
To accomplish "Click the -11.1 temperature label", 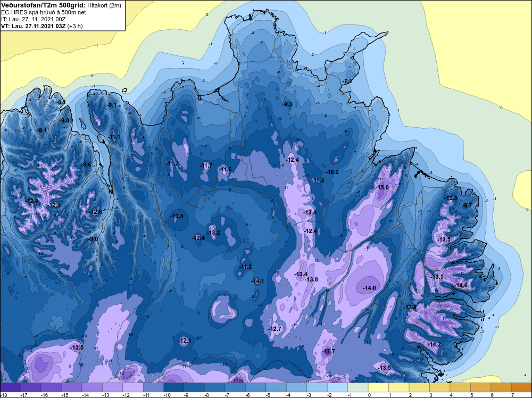I will [114, 137].
